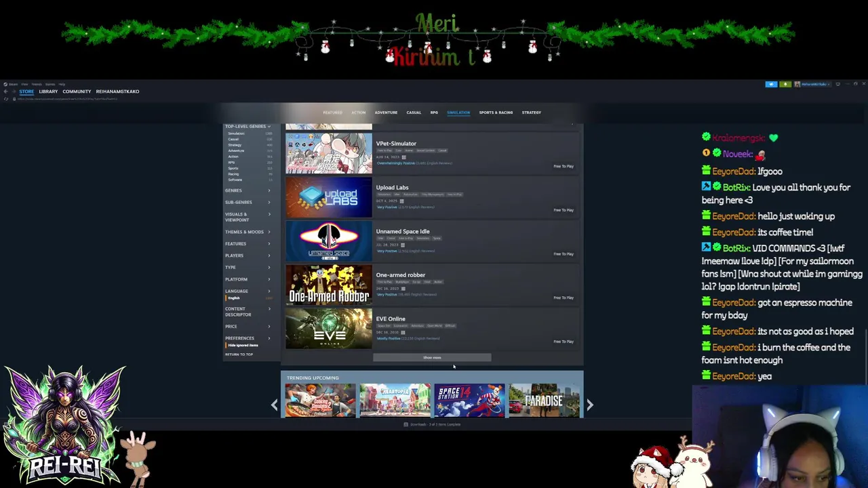Click the Steam forward arrow
This screenshot has width=868, height=488.
(x=14, y=91)
